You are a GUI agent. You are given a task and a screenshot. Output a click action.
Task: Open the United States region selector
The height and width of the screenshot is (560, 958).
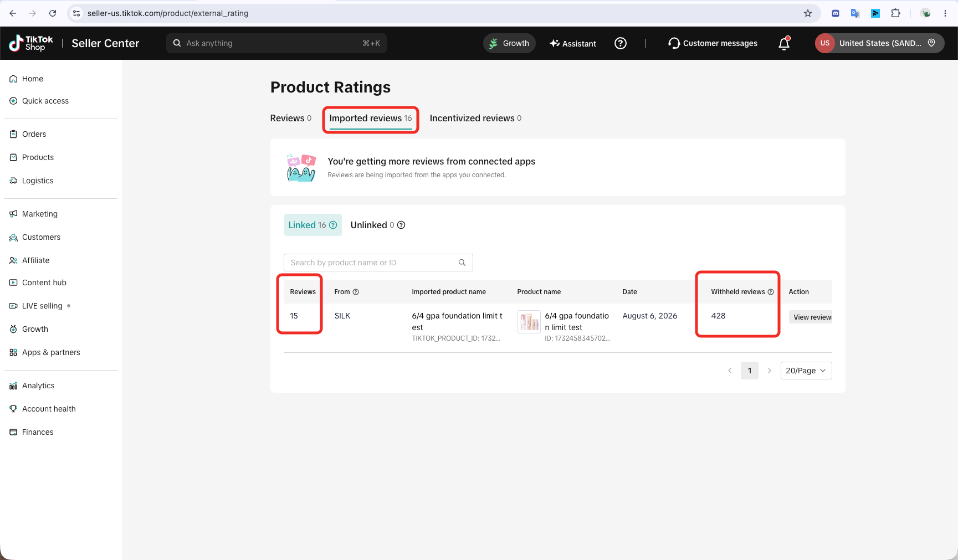[880, 43]
